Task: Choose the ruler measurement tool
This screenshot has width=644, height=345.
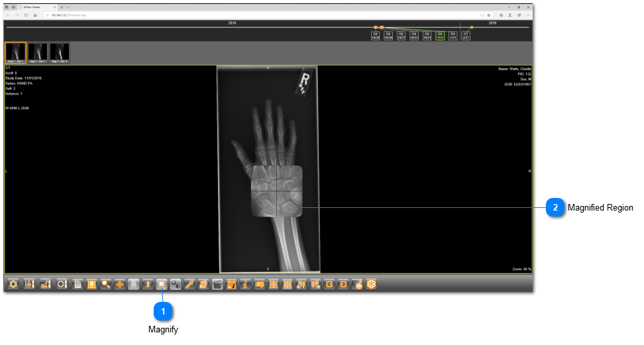Action: (x=46, y=284)
